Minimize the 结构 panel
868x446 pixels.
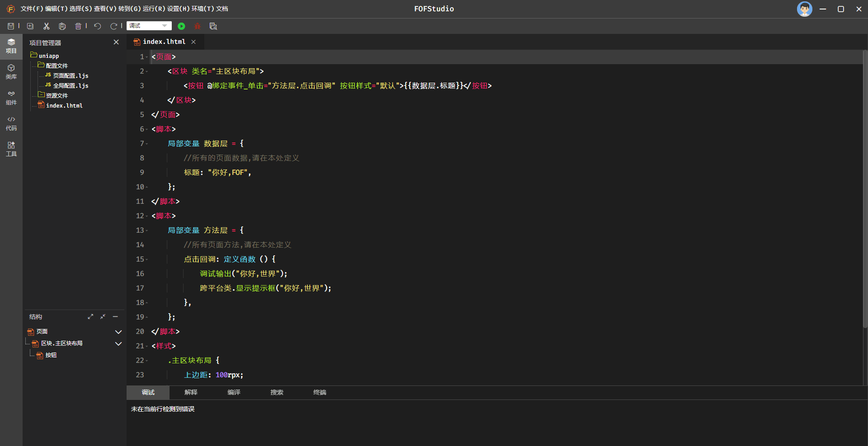pos(115,317)
